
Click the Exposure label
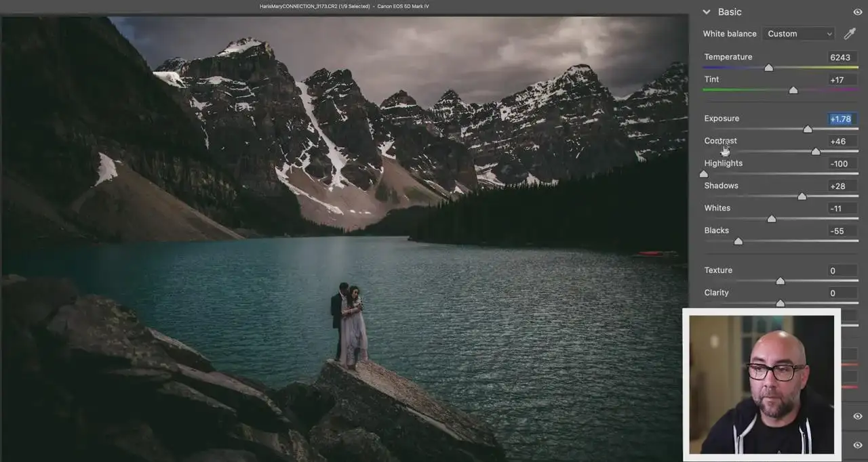pos(722,119)
